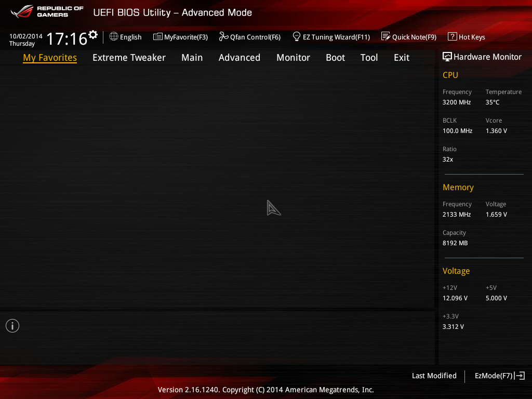Click the 17:16 clock time
The image size is (532, 399).
[66, 39]
